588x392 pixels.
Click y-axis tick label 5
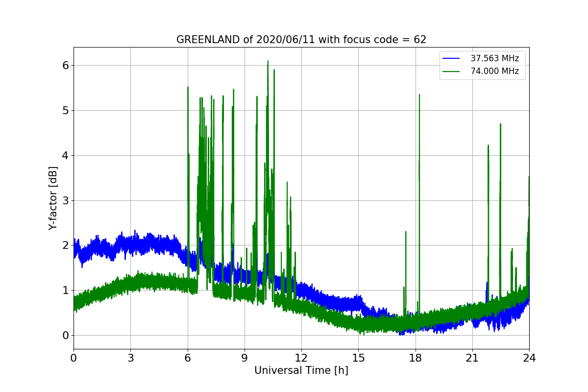[x=65, y=110]
